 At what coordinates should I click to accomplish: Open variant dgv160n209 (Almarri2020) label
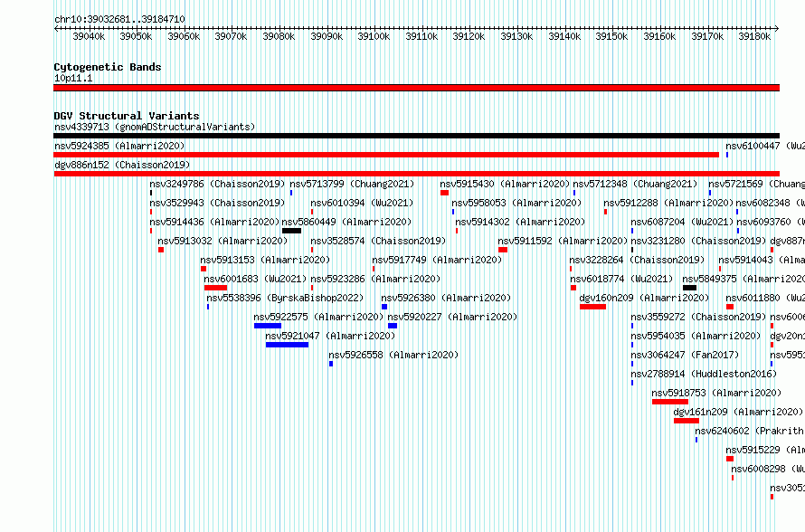pyautogui.click(x=644, y=298)
